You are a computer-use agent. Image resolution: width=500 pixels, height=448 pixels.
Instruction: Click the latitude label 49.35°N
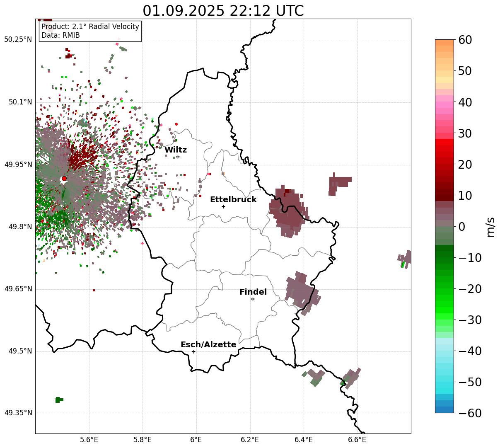(18, 413)
